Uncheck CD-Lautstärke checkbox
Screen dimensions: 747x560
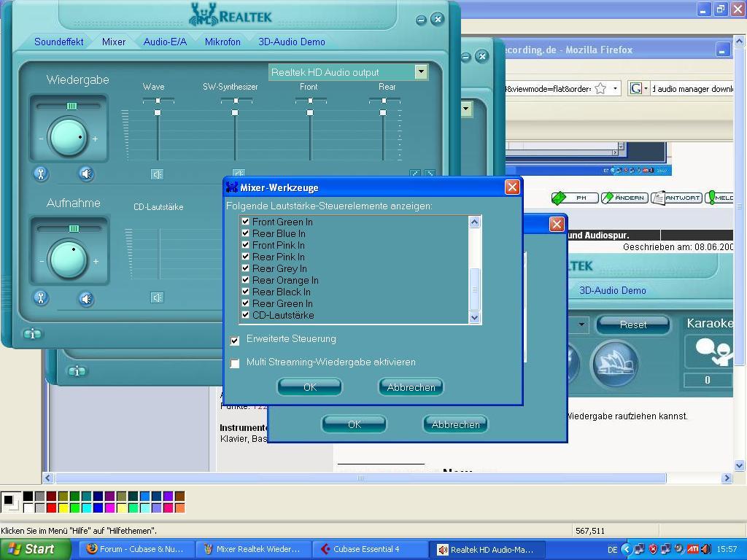(x=245, y=315)
